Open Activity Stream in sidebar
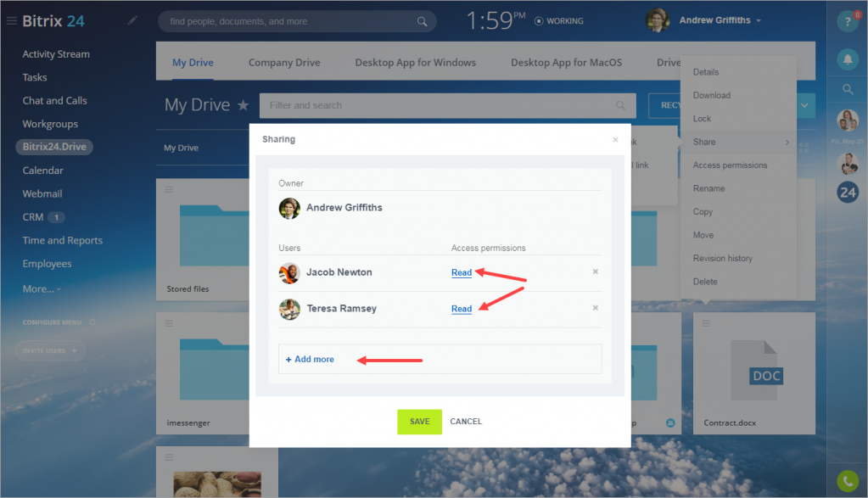Viewport: 868px width, 498px height. pyautogui.click(x=56, y=54)
